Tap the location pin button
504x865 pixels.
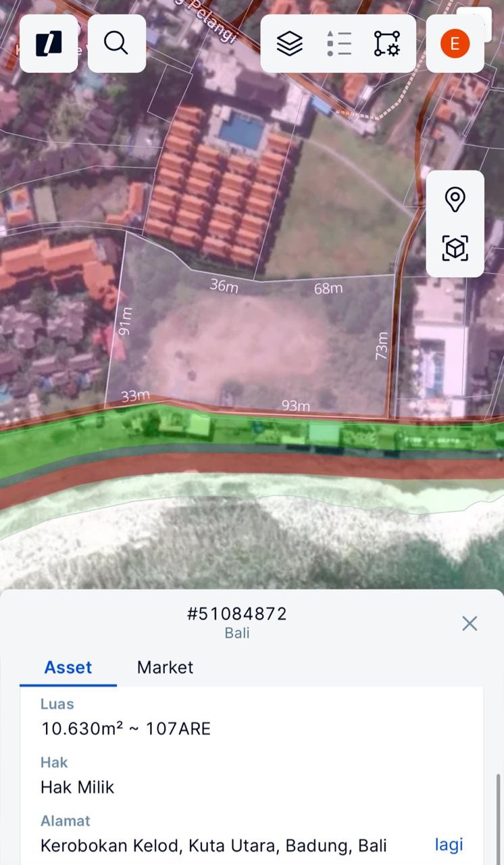pyautogui.click(x=455, y=200)
